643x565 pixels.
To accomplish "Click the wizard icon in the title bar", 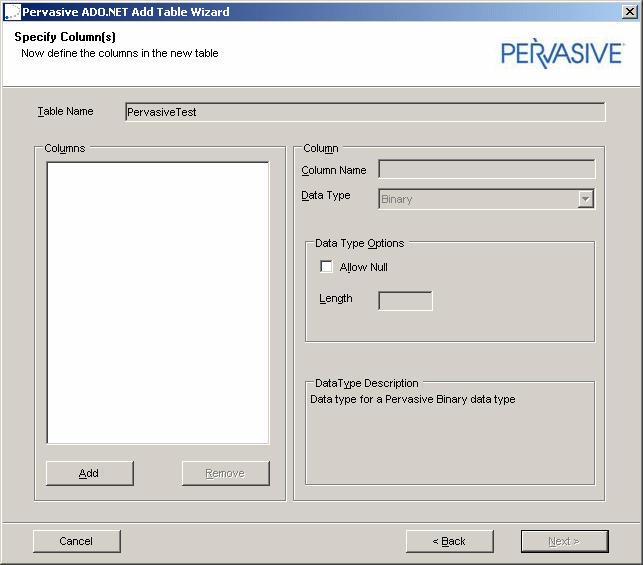I will [11, 12].
